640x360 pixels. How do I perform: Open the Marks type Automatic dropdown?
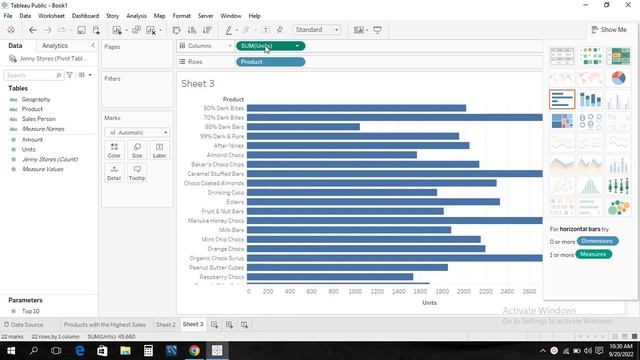click(137, 133)
